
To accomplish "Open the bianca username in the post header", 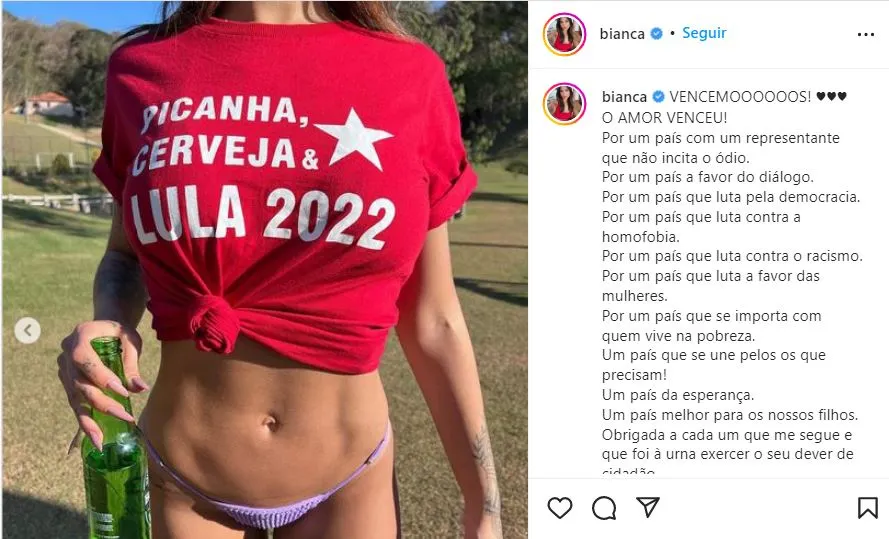I will [622, 33].
